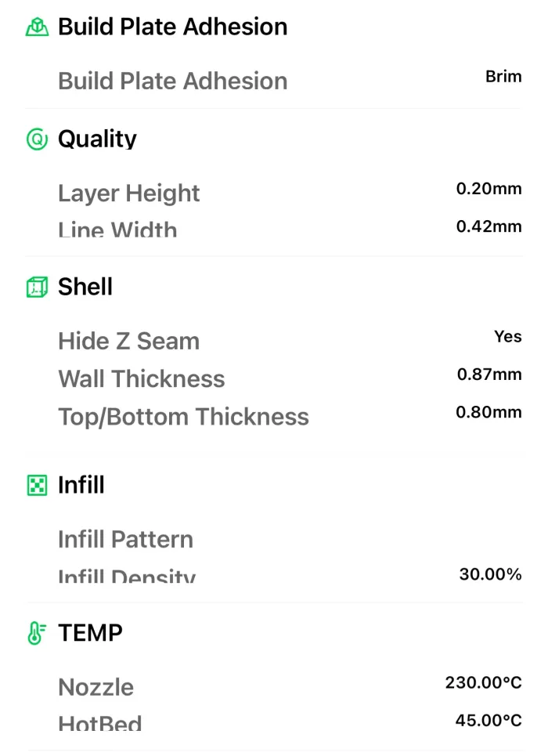The image size is (548, 756).
Task: Edit the 0.20mm Layer Height value
Action: tap(489, 189)
